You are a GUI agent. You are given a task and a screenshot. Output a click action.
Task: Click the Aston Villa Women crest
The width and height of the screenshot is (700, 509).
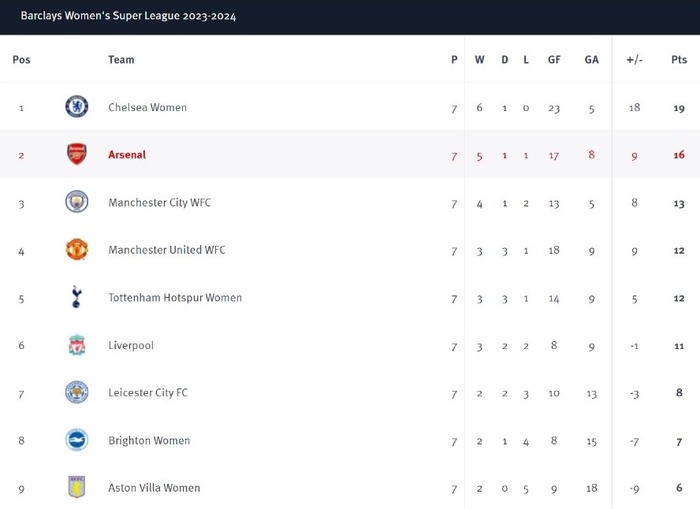coord(77,487)
